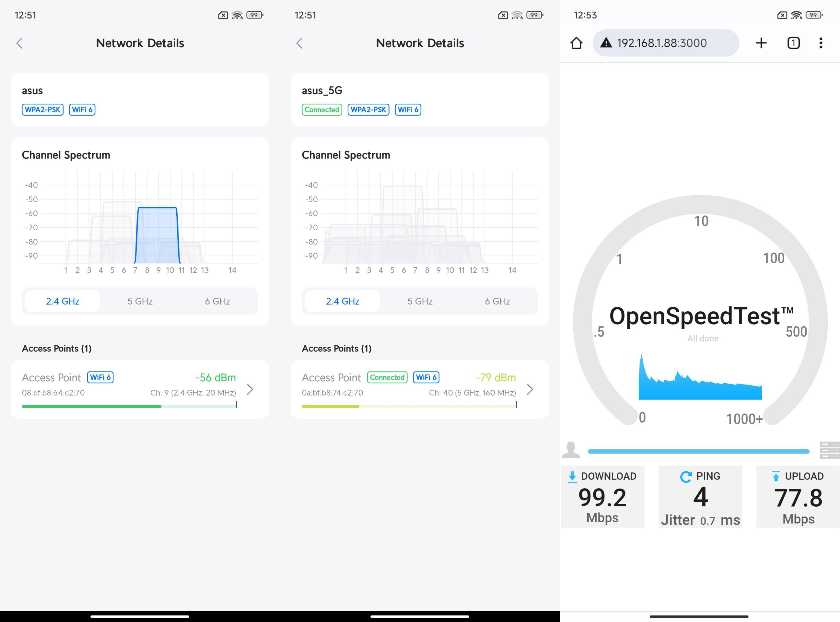
Task: Tap the not-secure warning triangle icon
Action: [x=606, y=43]
